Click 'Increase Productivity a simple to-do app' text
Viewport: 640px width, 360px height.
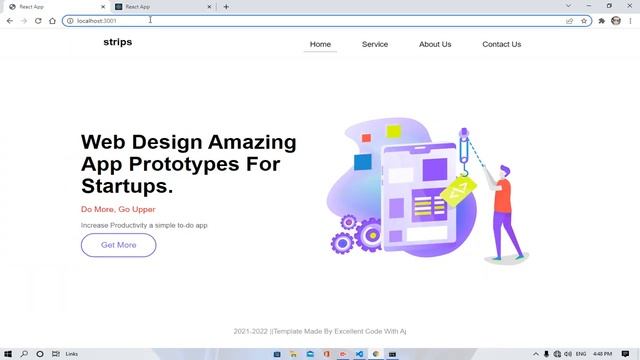point(144,225)
